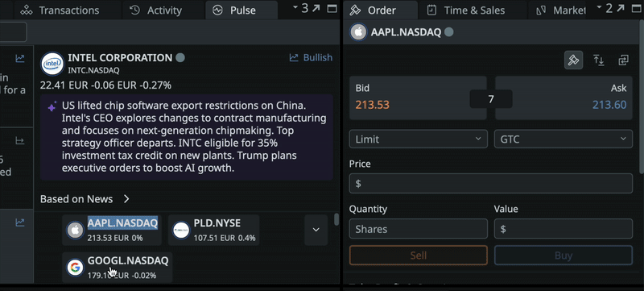Click the Bullish sentiment link
Screen dimensions: 644x291
(311, 57)
